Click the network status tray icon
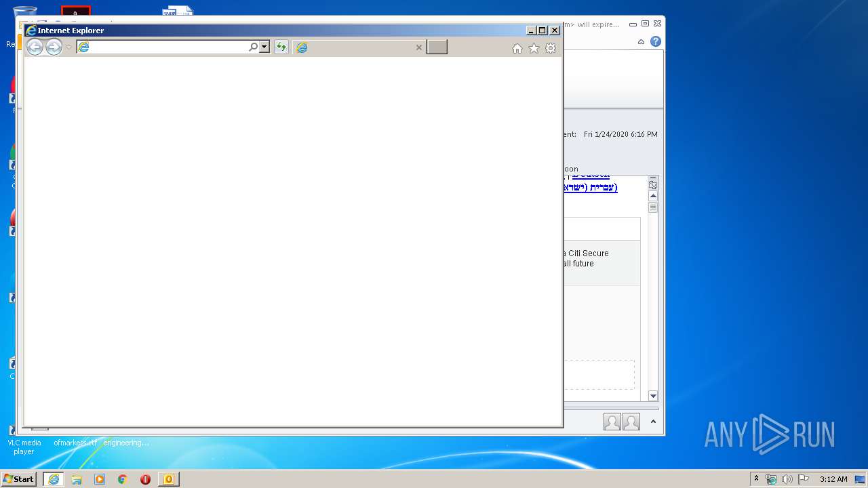 point(771,479)
